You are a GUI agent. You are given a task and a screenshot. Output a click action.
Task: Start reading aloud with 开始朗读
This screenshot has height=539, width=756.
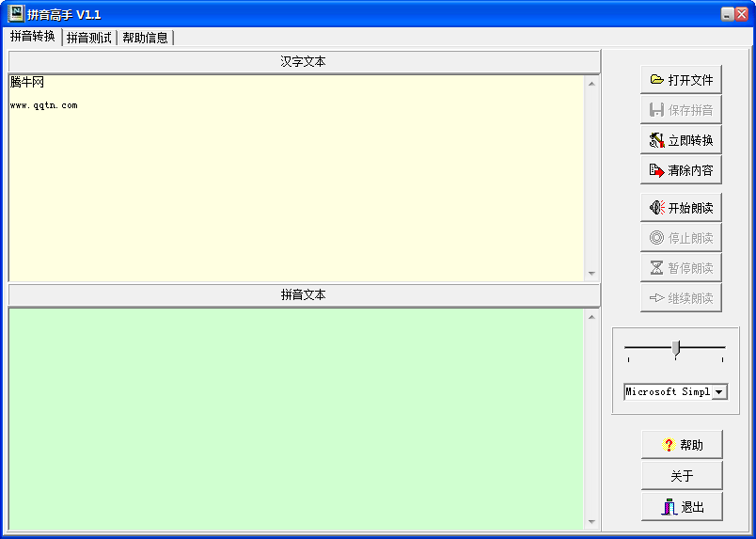click(681, 208)
